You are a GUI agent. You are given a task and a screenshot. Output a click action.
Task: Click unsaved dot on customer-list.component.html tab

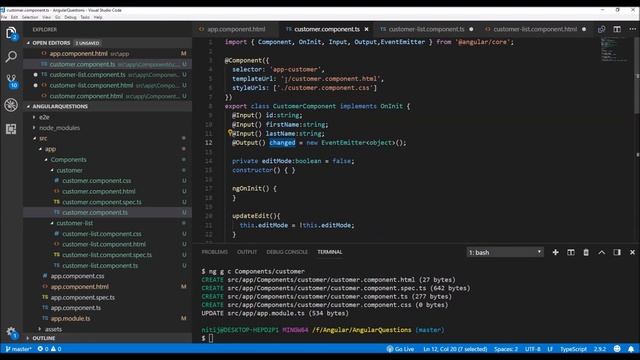point(584,29)
